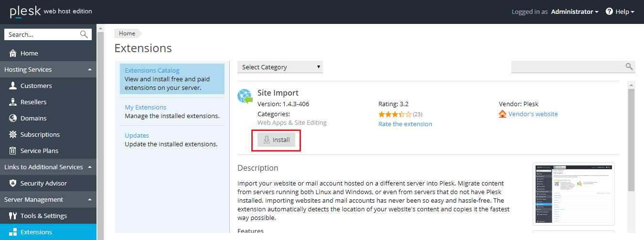Image resolution: width=644 pixels, height=240 pixels.
Task: Click the Rating: 3.2 text
Action: tap(393, 104)
